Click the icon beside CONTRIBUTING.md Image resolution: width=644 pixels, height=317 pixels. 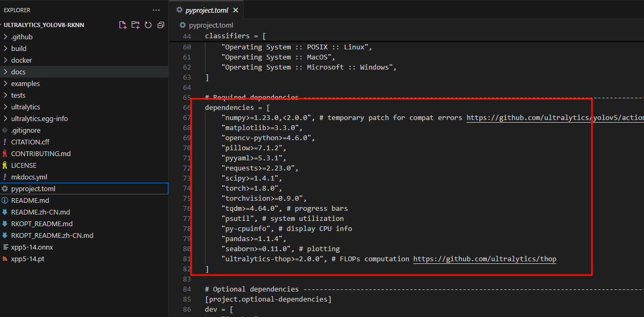tap(5, 153)
